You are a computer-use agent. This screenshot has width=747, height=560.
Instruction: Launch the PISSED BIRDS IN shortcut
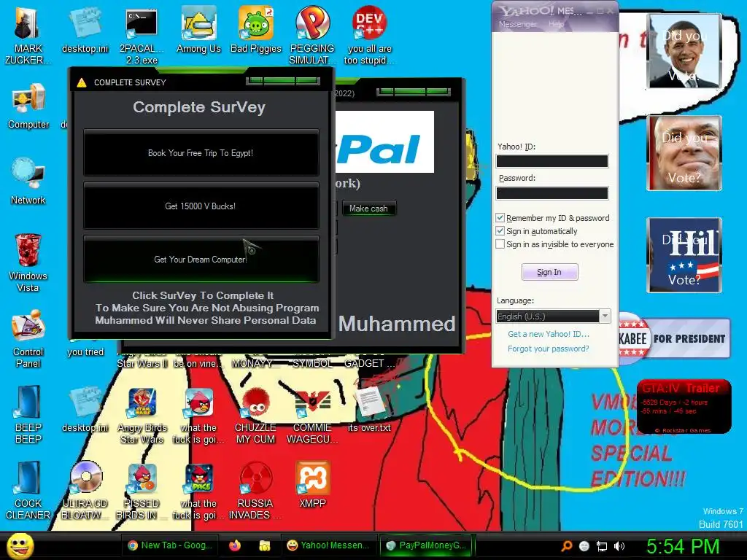click(x=142, y=491)
